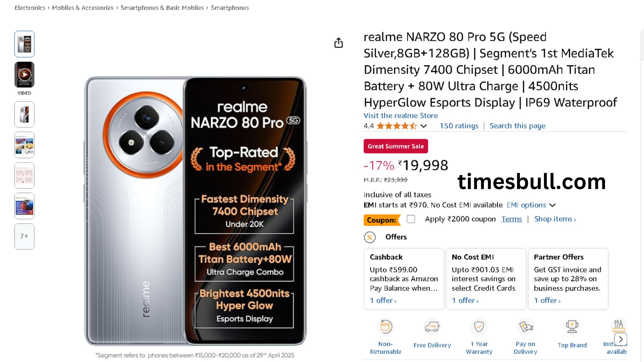The width and height of the screenshot is (644, 362).
Task: Click the Free Delivery truck icon
Action: [432, 326]
